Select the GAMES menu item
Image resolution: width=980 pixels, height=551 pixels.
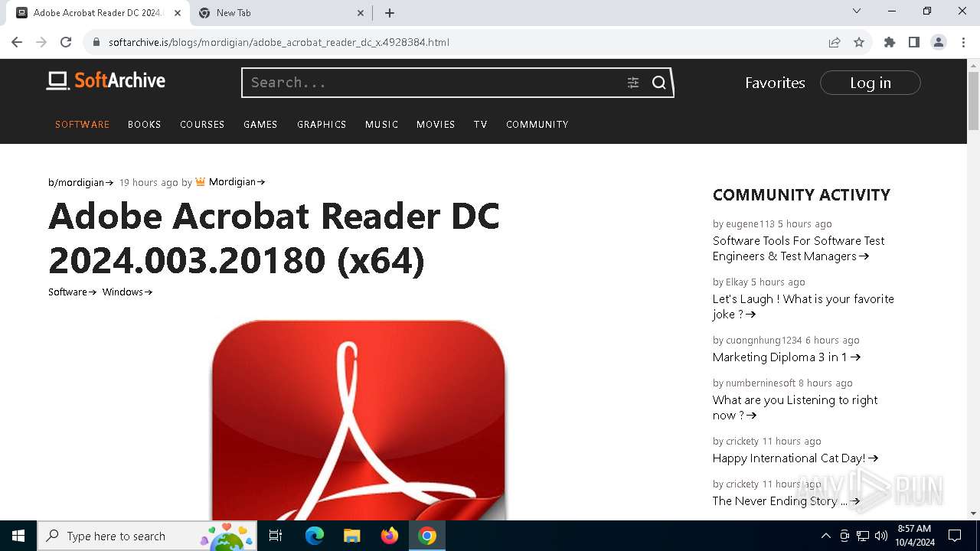(260, 124)
